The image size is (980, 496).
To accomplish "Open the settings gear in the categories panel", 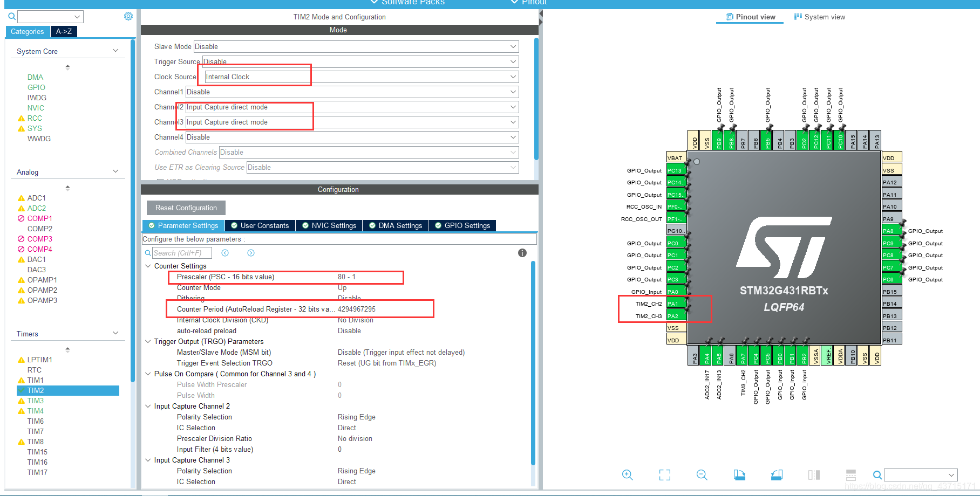I will pyautogui.click(x=128, y=16).
